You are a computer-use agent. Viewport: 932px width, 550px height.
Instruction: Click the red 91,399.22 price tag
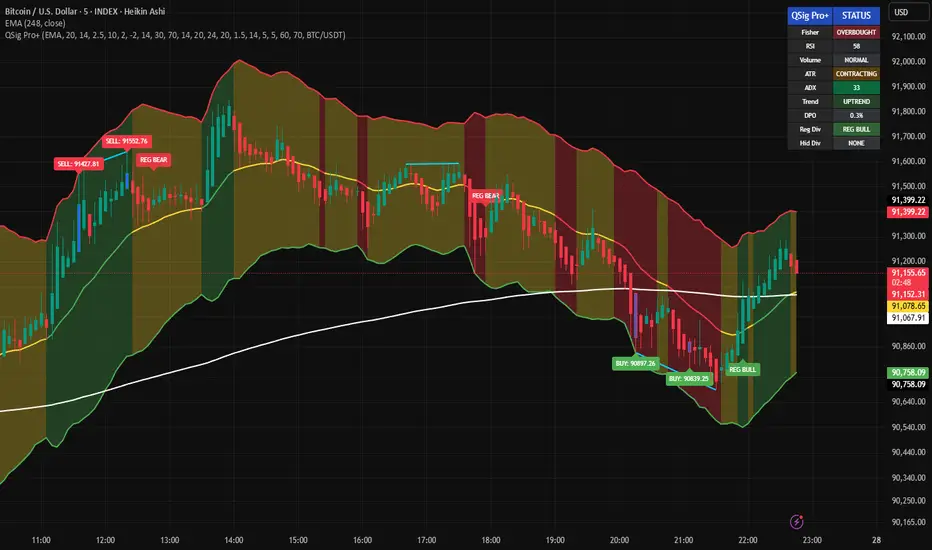point(908,212)
